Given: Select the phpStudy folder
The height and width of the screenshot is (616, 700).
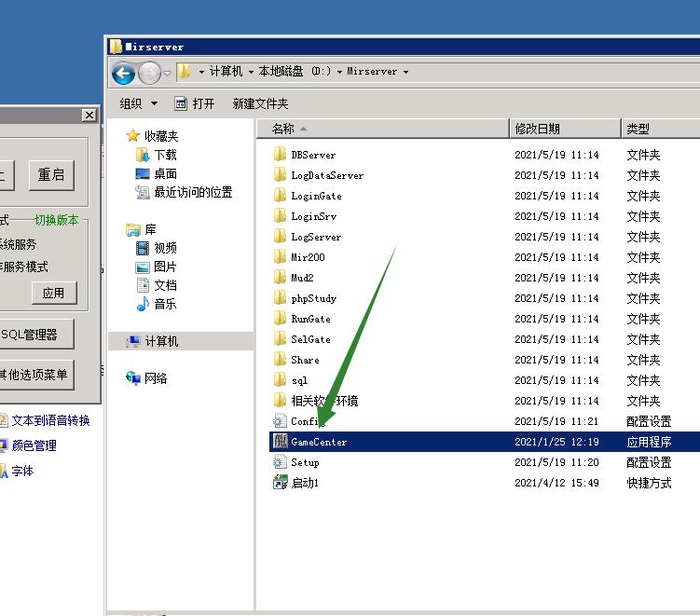Looking at the screenshot, I should click(313, 298).
